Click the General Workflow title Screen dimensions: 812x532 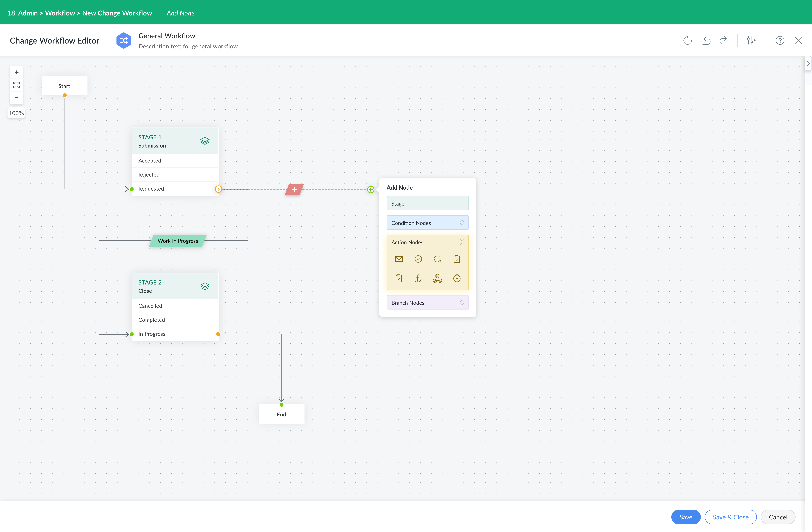(167, 36)
